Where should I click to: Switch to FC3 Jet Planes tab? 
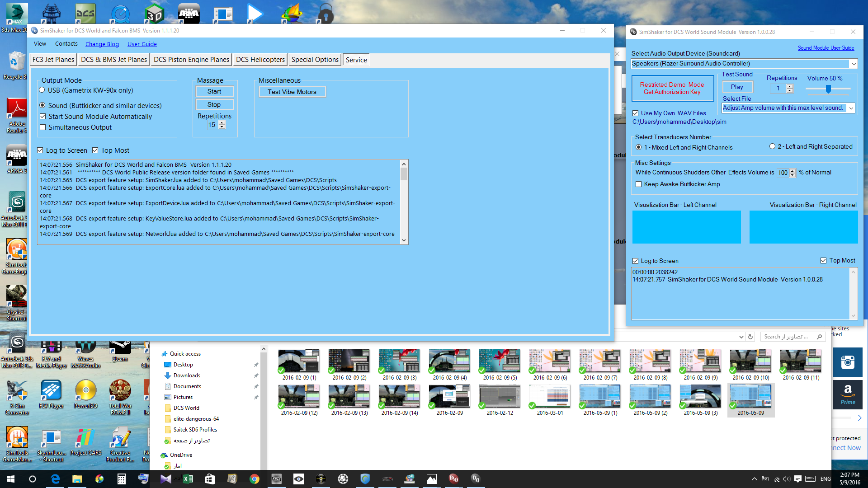pyautogui.click(x=53, y=60)
